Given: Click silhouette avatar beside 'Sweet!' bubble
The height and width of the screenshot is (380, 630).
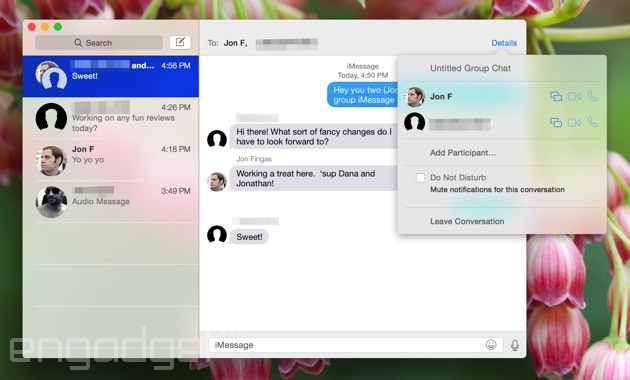Looking at the screenshot, I should point(217,235).
